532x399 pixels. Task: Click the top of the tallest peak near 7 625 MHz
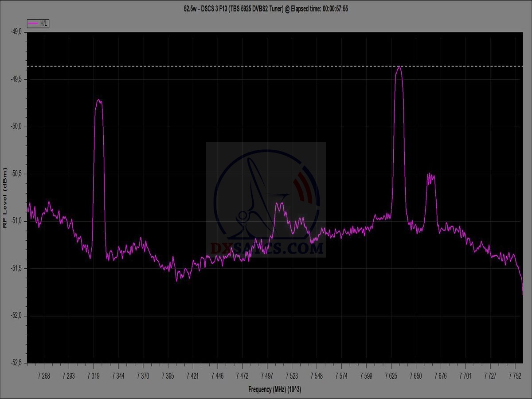pyautogui.click(x=399, y=67)
